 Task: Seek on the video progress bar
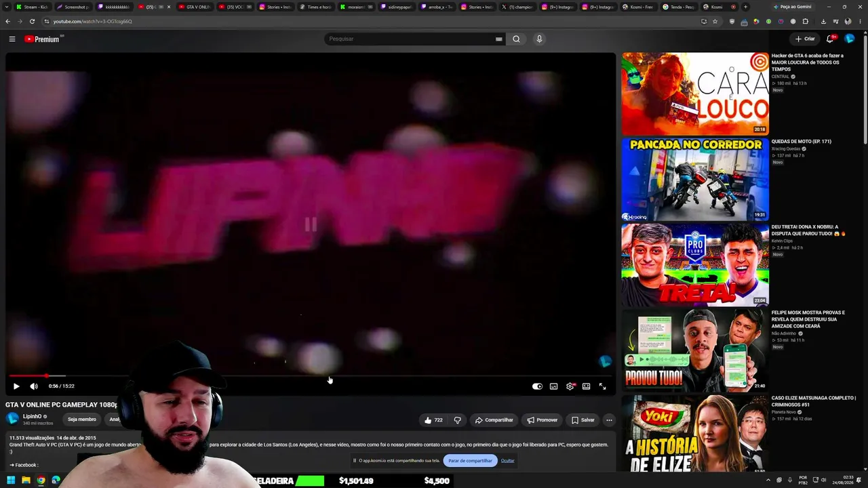click(311, 375)
